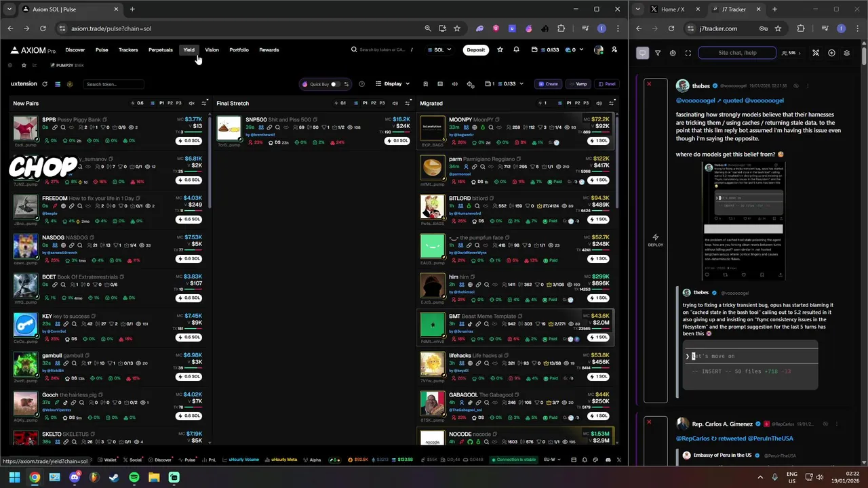868x488 pixels.
Task: Buy SNP500 with its 0.1 SOL button
Action: 397,140
